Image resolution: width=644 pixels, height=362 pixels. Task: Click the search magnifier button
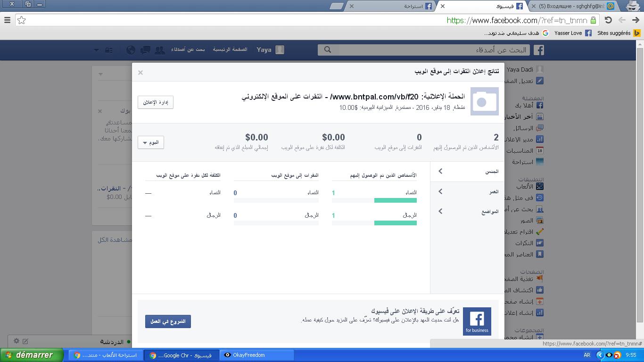coord(328,49)
